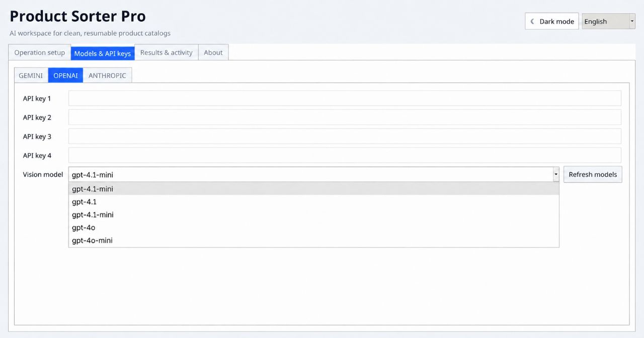The image size is (644, 338).
Task: Select the API key 3 text box
Action: pyautogui.click(x=345, y=136)
